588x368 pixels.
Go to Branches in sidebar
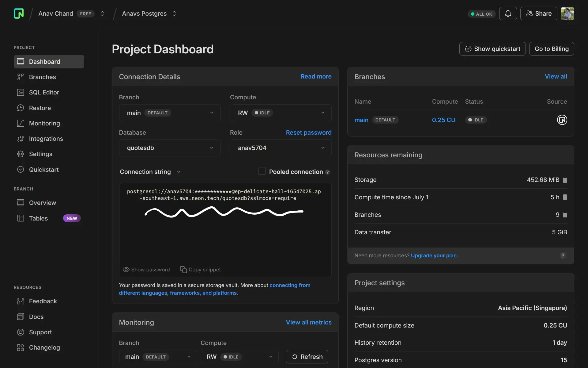click(x=42, y=77)
